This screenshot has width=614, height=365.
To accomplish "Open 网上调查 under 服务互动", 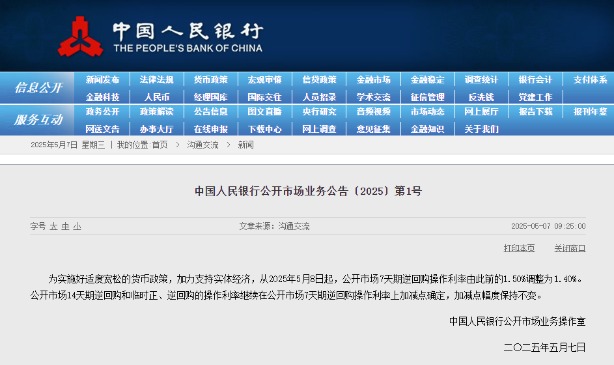I will pyautogui.click(x=319, y=129).
